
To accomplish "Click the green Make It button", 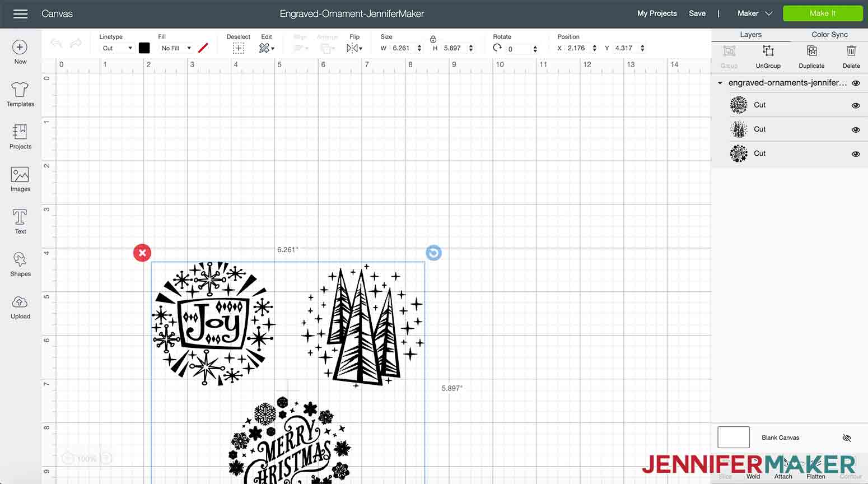I will (x=822, y=13).
